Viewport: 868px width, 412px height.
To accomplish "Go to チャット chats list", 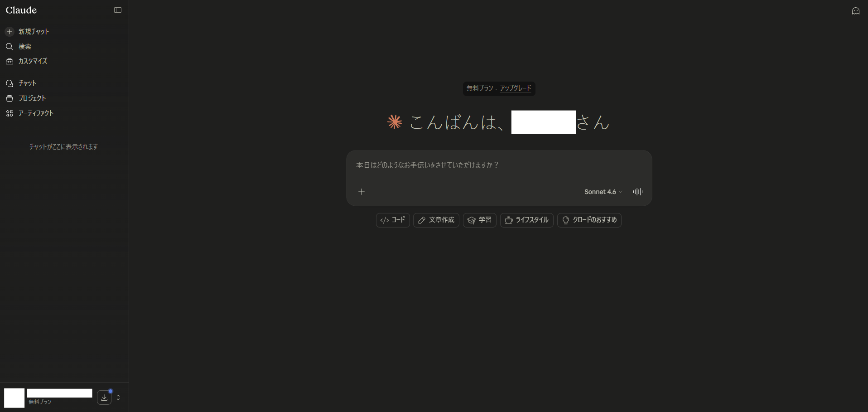I will point(27,83).
